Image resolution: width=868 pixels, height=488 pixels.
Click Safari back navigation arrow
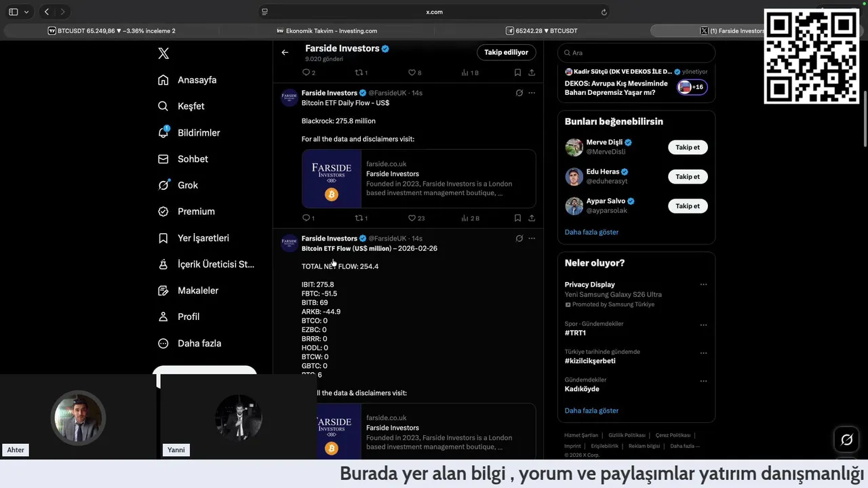[47, 12]
